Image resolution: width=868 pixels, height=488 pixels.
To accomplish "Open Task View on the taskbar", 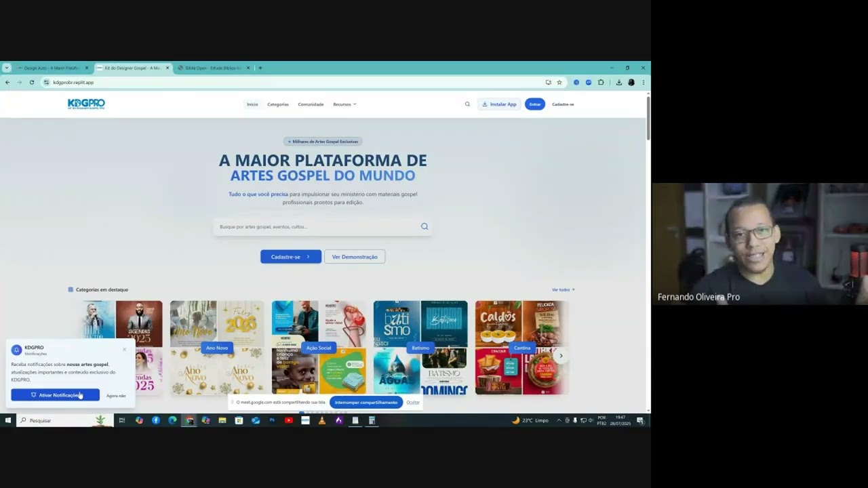I will 122,420.
